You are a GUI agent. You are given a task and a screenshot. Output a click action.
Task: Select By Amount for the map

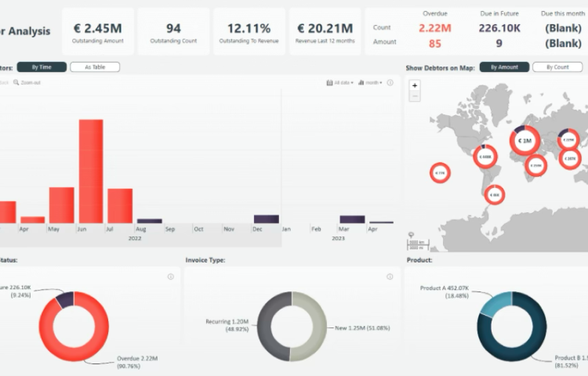tap(504, 67)
